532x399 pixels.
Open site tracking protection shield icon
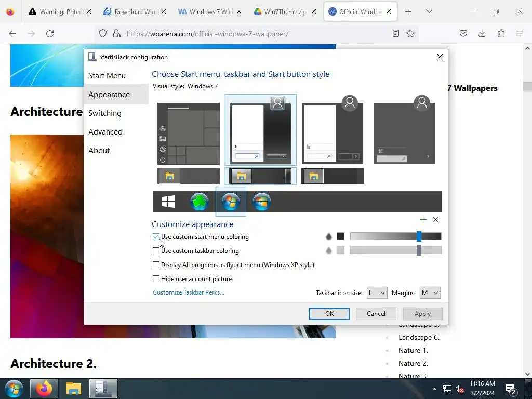(103, 33)
